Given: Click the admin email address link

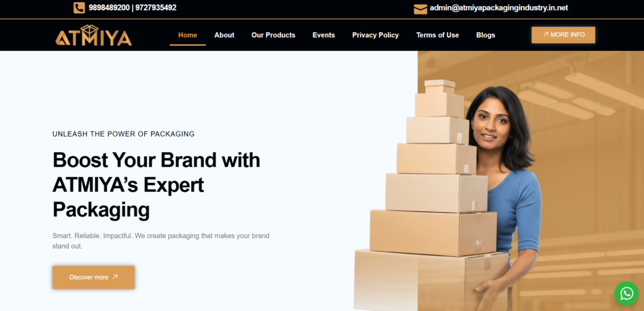Looking at the screenshot, I should click(499, 8).
